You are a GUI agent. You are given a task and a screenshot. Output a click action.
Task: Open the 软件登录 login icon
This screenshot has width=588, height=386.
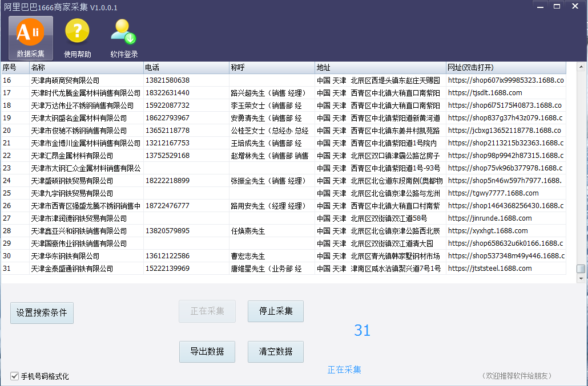pos(124,38)
